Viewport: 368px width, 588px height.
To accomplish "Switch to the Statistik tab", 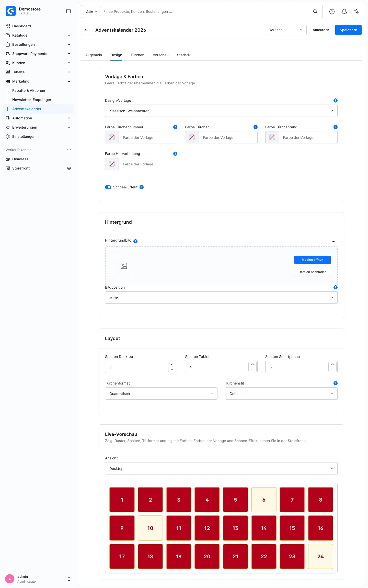I will tap(184, 55).
